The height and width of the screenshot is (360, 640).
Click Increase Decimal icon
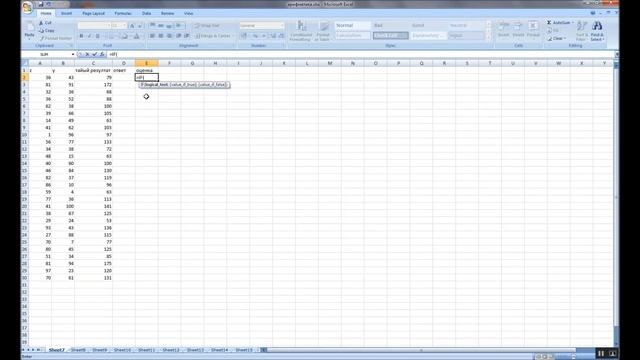(273, 36)
